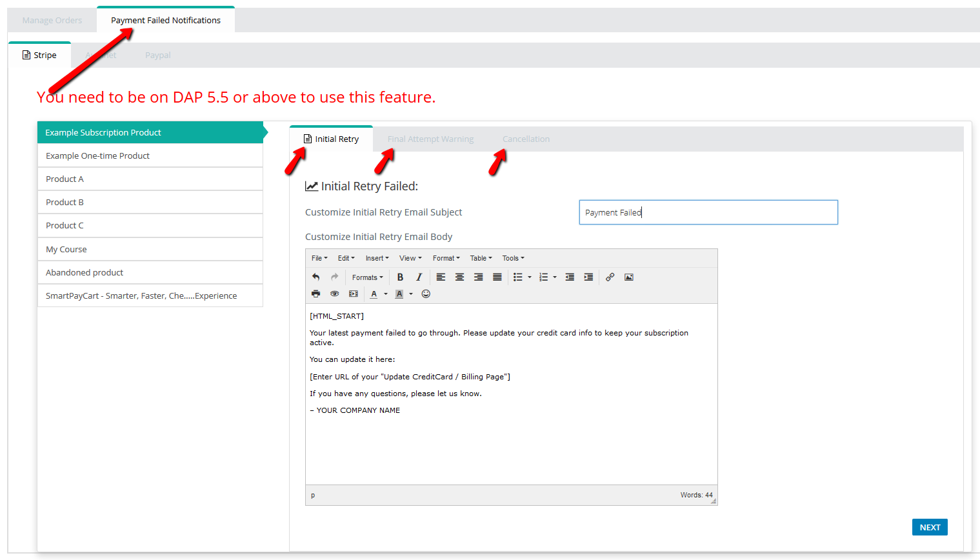Print the email body using printer icon

315,294
